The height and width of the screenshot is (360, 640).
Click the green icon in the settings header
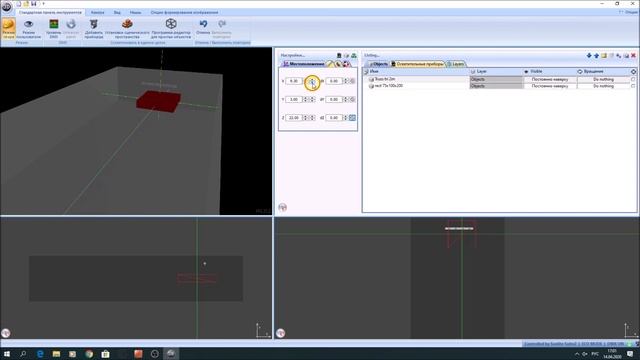coord(354,56)
